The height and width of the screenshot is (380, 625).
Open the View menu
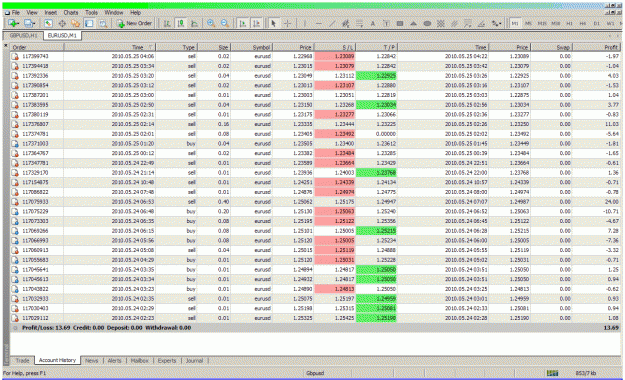32,13
